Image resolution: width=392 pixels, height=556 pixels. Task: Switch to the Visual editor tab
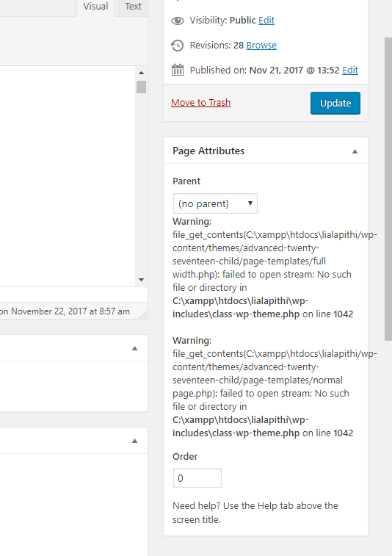point(95,7)
